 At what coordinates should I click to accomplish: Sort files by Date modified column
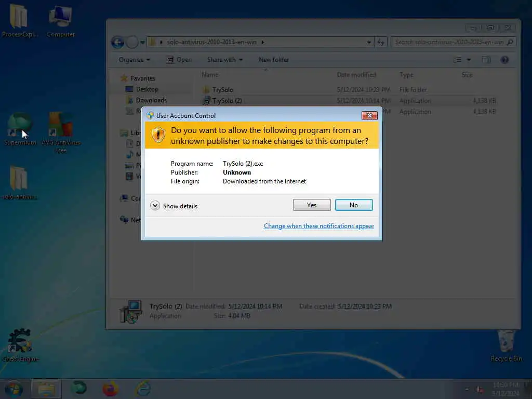point(356,75)
